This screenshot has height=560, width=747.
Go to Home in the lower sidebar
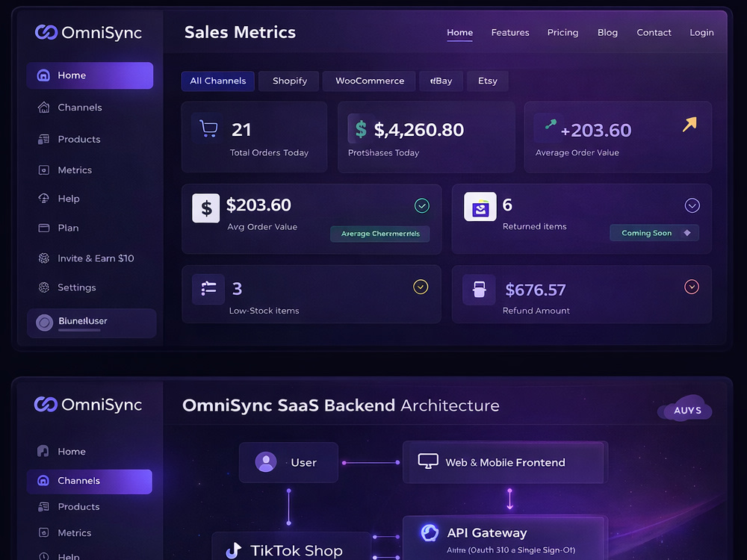coord(72,452)
